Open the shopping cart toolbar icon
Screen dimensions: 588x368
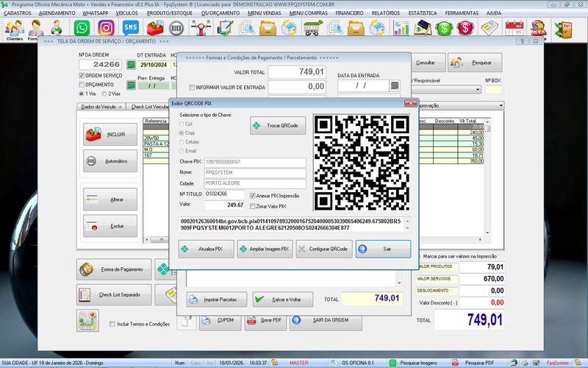[x=313, y=29]
